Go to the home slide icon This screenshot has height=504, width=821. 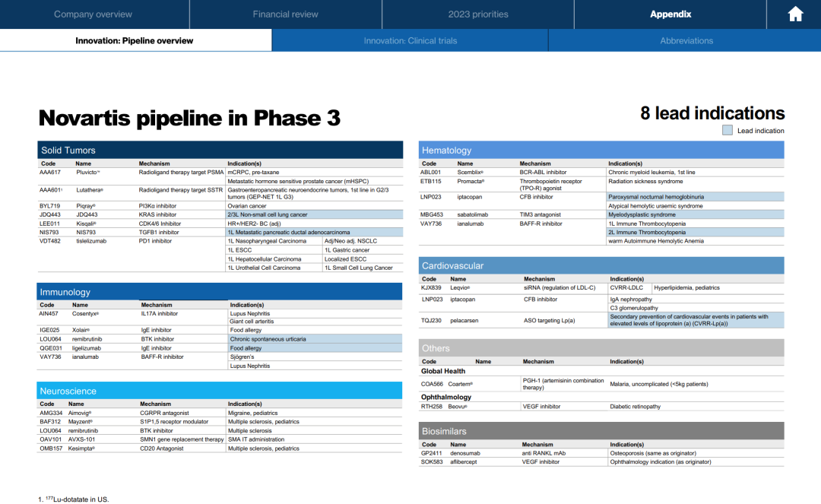tap(795, 14)
